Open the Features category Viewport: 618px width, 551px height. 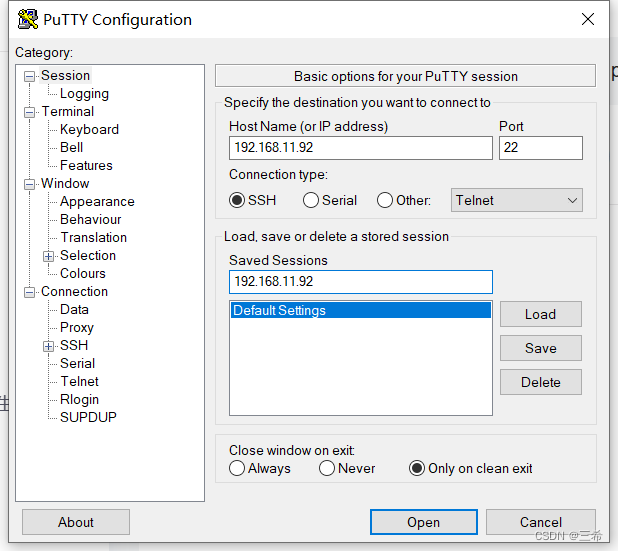point(86,166)
